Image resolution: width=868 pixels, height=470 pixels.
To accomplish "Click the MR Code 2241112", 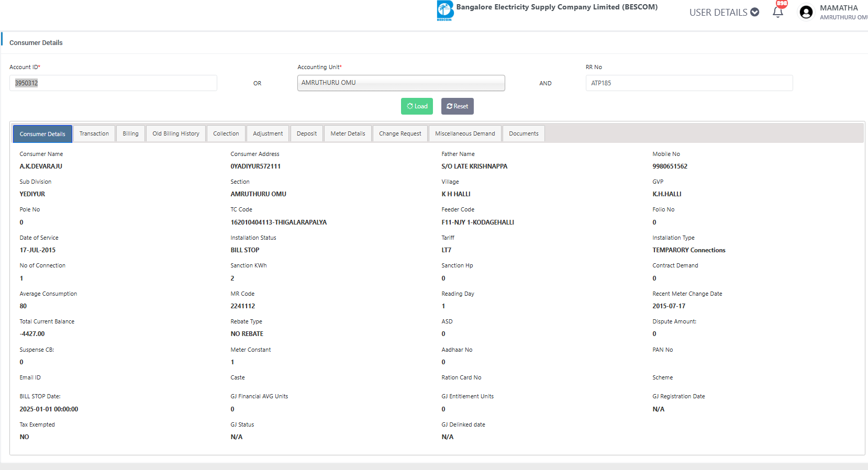I will coord(243,306).
